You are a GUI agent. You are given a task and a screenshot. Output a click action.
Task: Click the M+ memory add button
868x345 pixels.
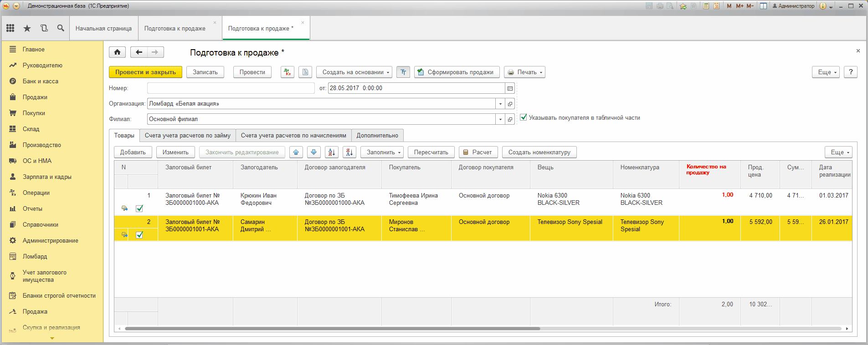coord(740,6)
